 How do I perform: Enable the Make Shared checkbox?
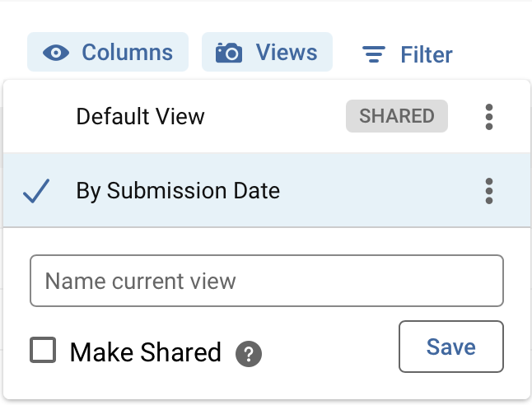click(43, 351)
